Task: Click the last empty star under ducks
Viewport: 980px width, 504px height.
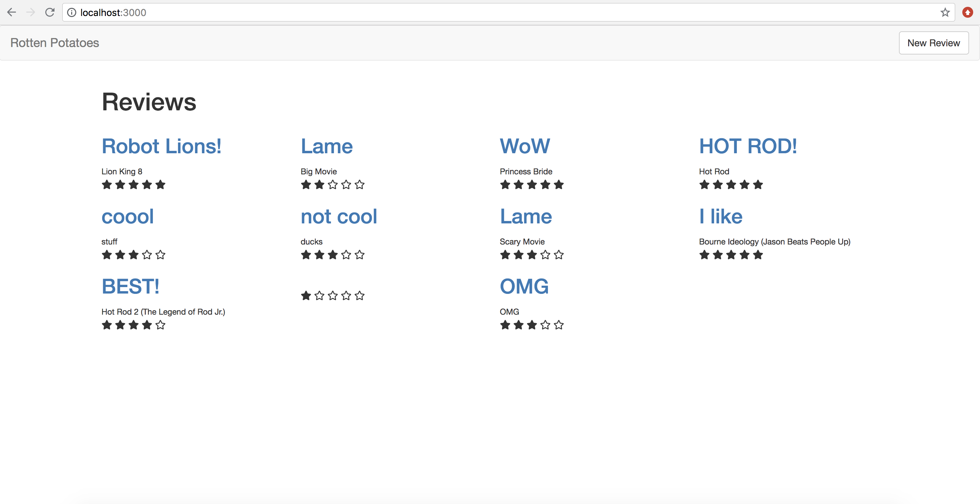Action: click(360, 255)
